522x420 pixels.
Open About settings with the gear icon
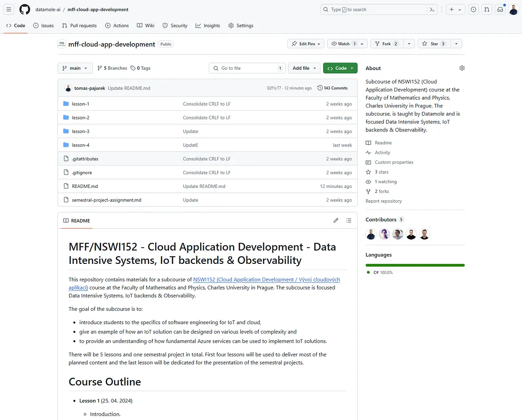click(x=462, y=68)
